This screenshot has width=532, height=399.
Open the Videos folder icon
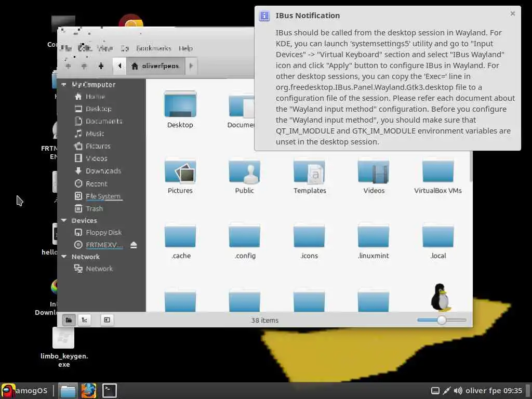point(373,171)
